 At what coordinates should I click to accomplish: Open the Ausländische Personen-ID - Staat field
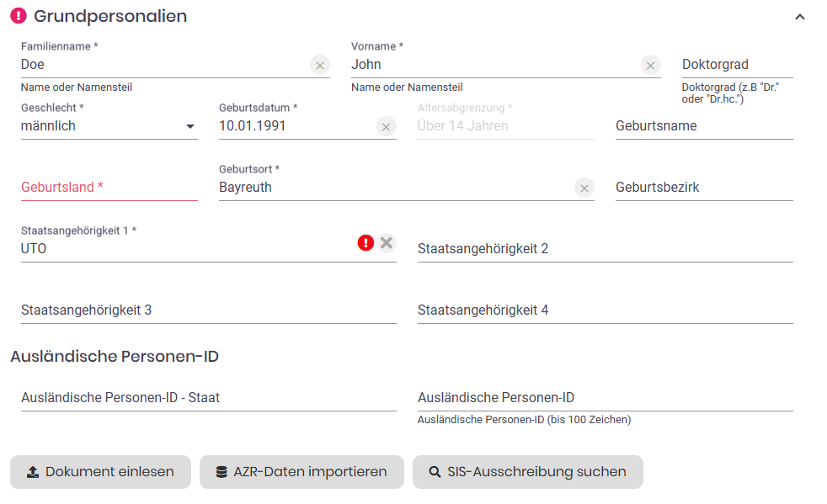coord(208,398)
